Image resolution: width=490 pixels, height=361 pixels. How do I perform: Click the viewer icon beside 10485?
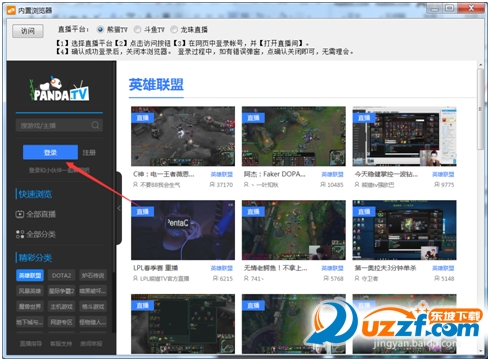tap(323, 185)
